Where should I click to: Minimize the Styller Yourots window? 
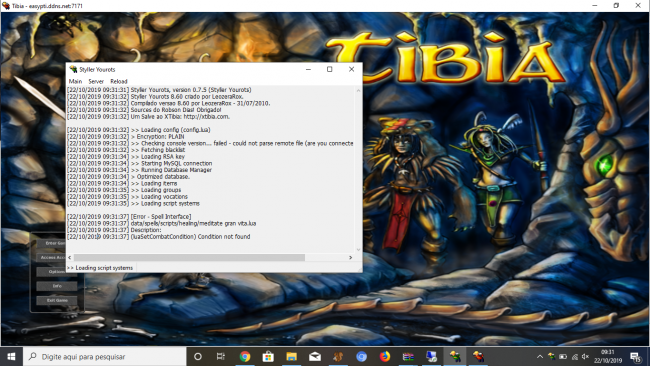point(308,69)
